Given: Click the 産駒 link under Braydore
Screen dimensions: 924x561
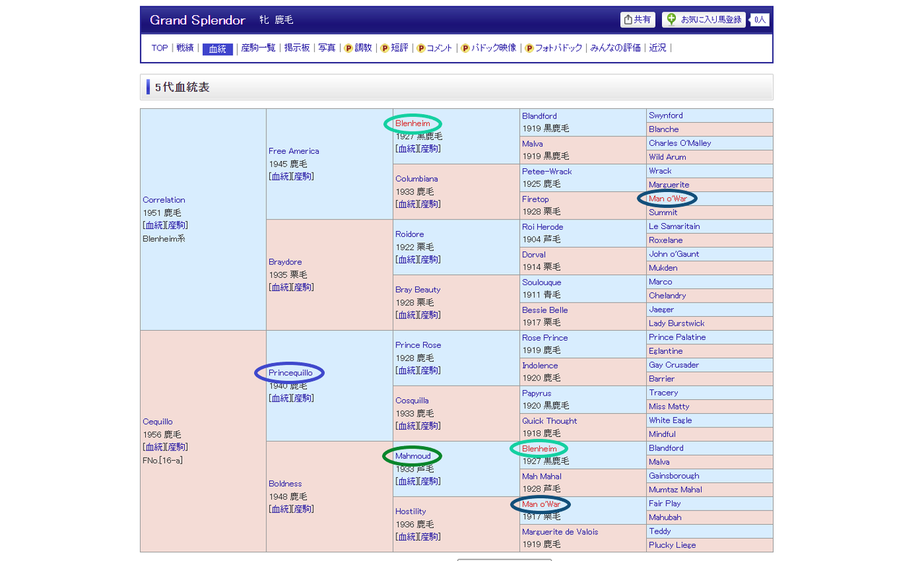Looking at the screenshot, I should click(x=302, y=287).
